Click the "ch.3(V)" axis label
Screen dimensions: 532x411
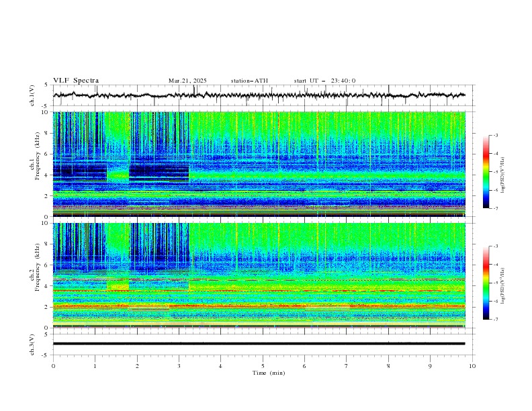pyautogui.click(x=32, y=345)
